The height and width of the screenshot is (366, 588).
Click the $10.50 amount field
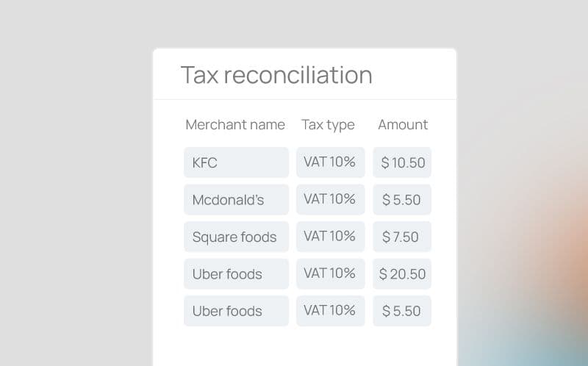pos(402,162)
